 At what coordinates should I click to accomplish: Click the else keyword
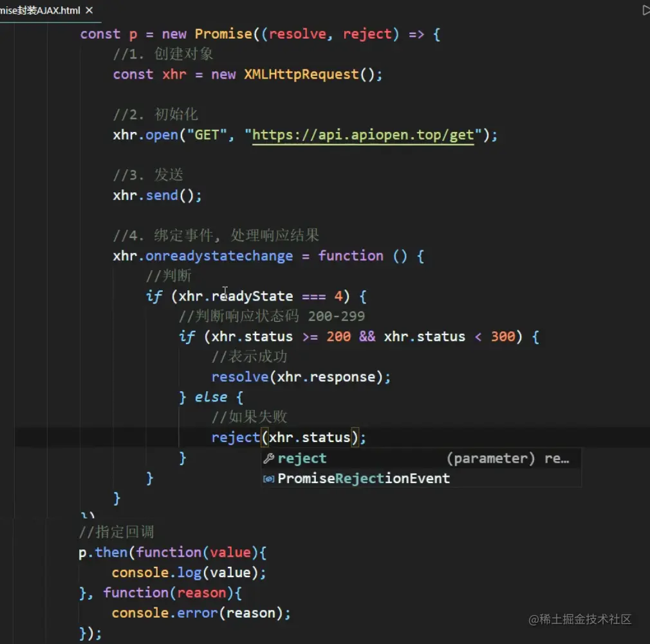[211, 397]
